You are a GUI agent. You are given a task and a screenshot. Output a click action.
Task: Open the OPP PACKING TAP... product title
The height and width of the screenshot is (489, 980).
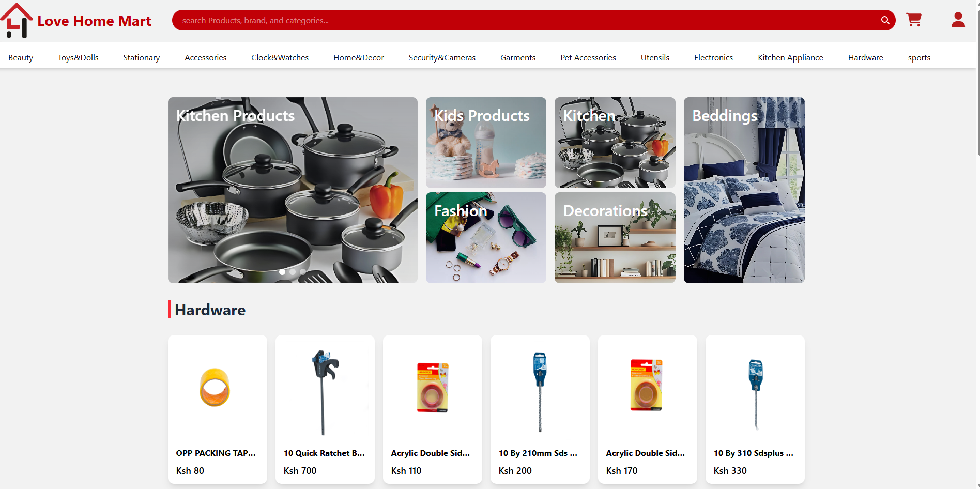216,453
